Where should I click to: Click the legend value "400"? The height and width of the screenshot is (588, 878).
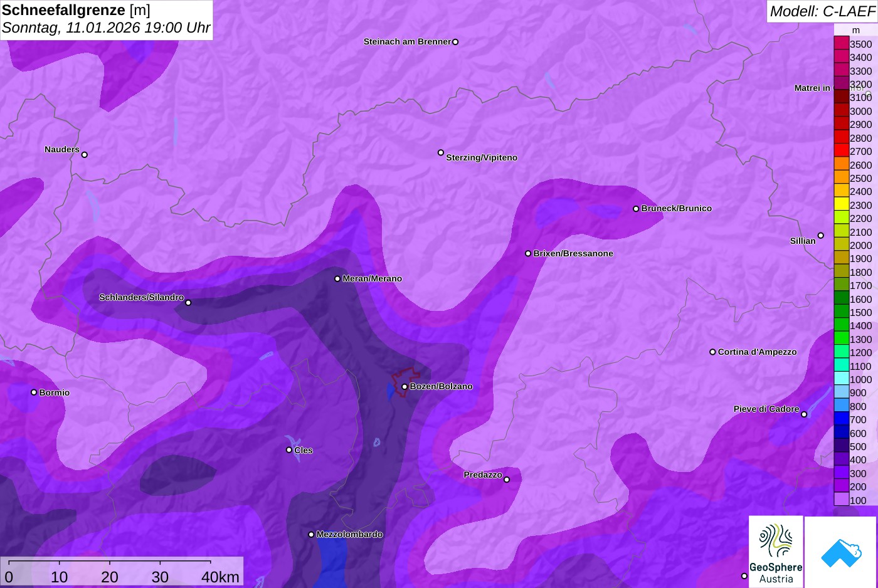click(858, 460)
